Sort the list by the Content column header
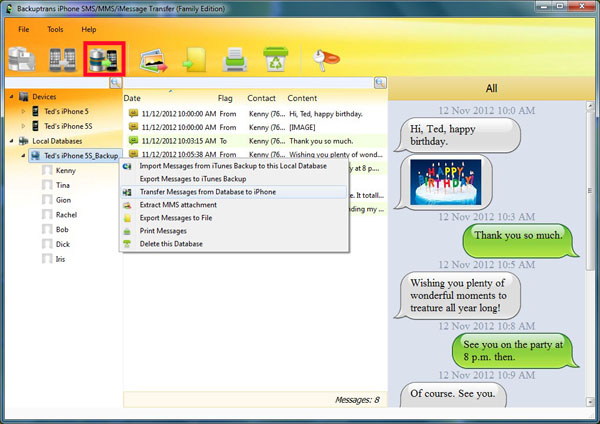 pos(302,98)
